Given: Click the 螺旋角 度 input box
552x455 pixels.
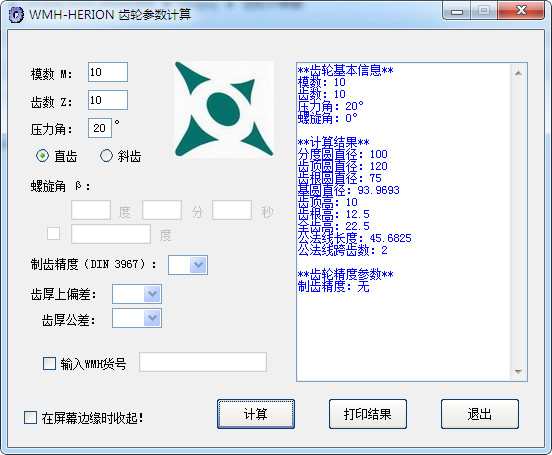Looking at the screenshot, I should click(x=91, y=210).
